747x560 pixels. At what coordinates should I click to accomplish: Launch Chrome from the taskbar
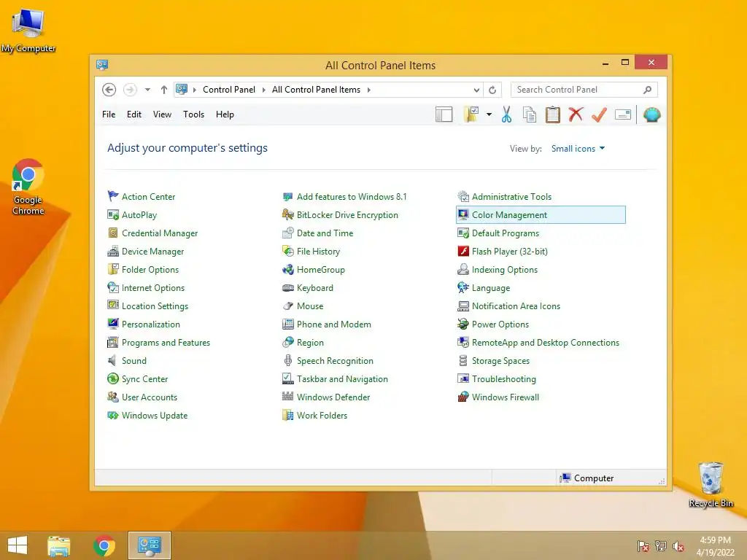[x=104, y=545]
